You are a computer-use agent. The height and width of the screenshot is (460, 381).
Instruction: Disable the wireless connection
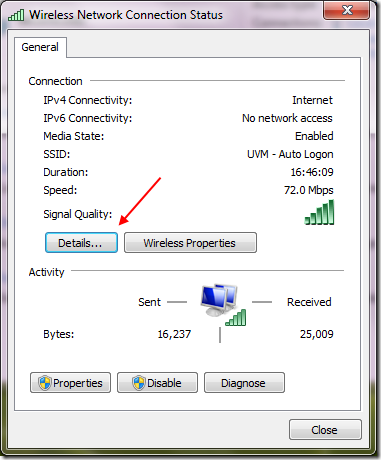pos(157,383)
